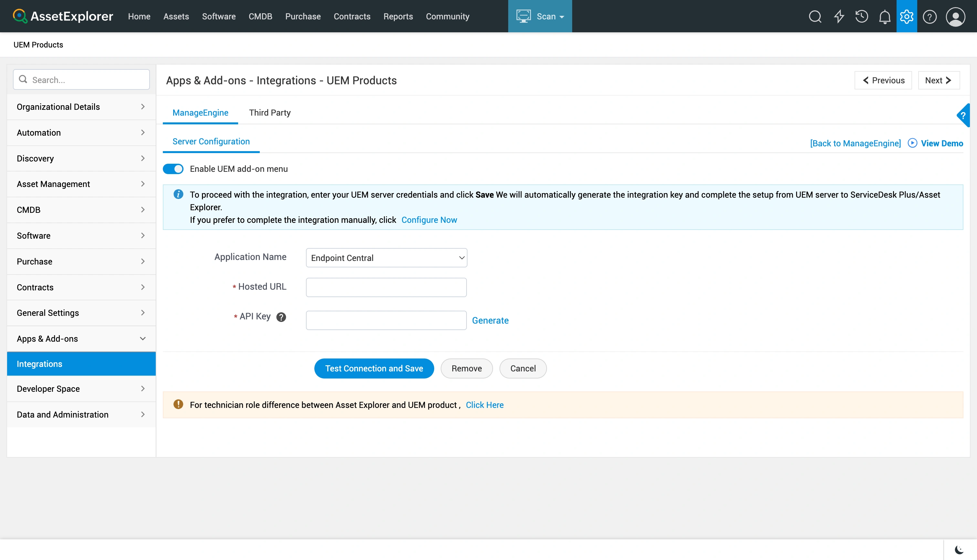Click the Generate API key link
The height and width of the screenshot is (560, 977).
click(490, 320)
